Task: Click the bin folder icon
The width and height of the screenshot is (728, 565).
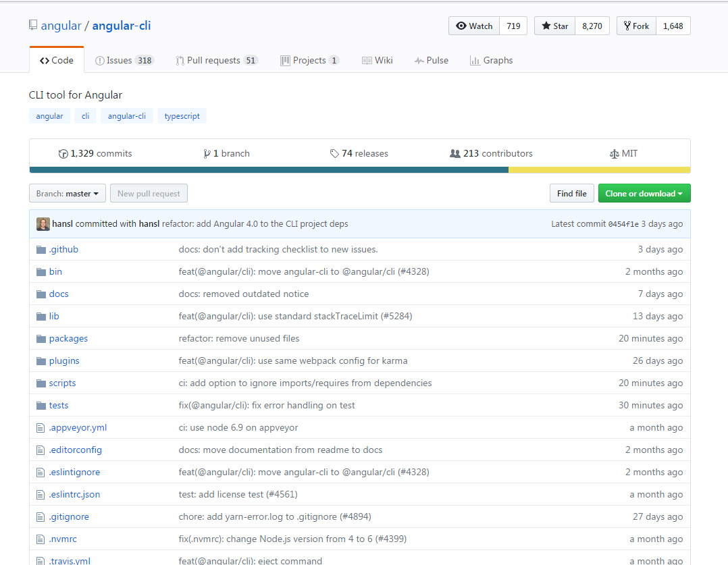Action: pos(41,272)
